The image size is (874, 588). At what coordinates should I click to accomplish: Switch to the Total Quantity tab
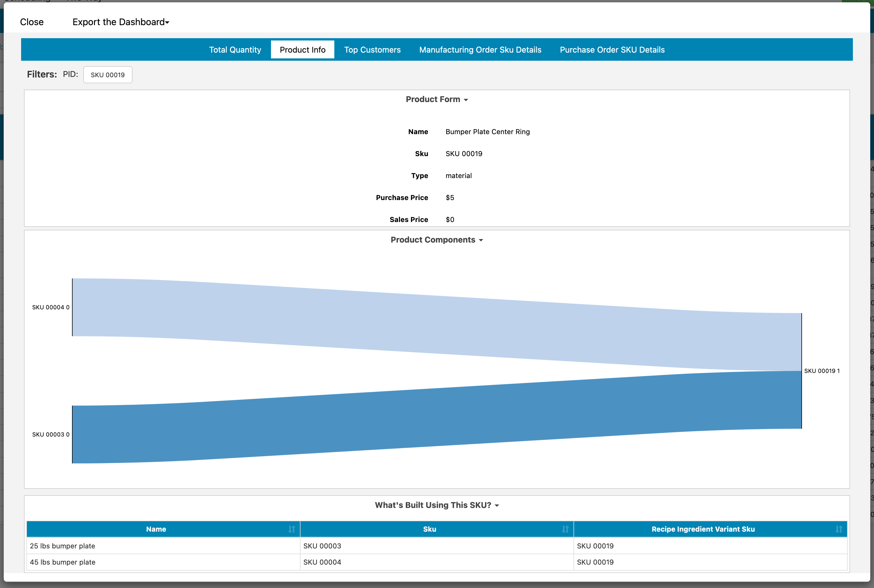235,49
